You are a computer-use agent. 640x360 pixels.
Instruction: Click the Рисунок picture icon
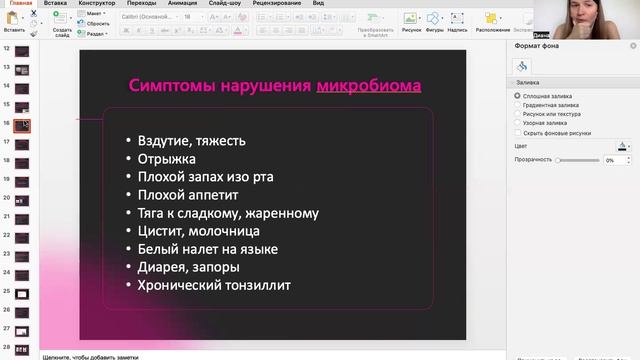pyautogui.click(x=409, y=18)
